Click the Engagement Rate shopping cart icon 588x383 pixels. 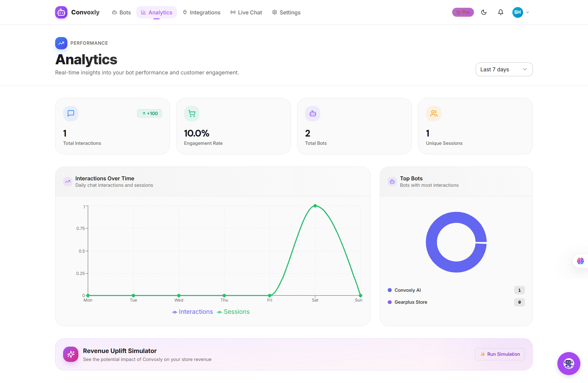tap(192, 114)
